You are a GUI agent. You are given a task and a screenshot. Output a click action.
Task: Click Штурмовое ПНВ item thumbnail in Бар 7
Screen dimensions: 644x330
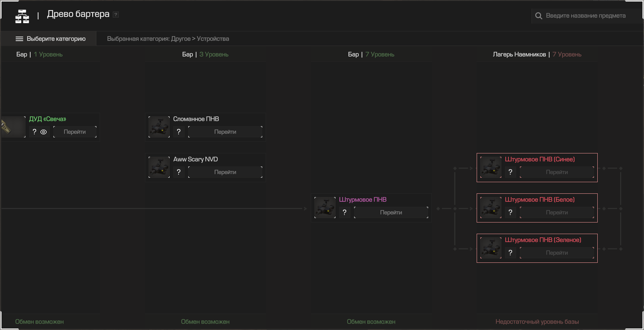[x=325, y=208]
